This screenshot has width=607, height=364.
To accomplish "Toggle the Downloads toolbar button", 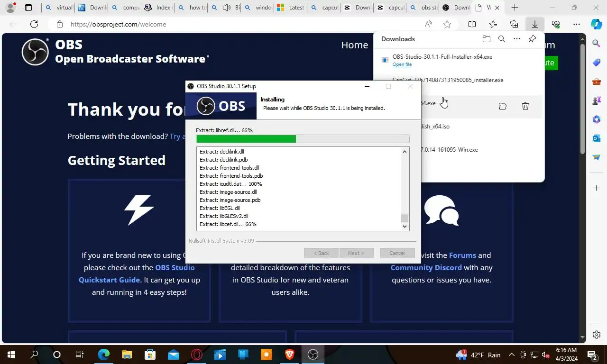I will [x=534, y=24].
